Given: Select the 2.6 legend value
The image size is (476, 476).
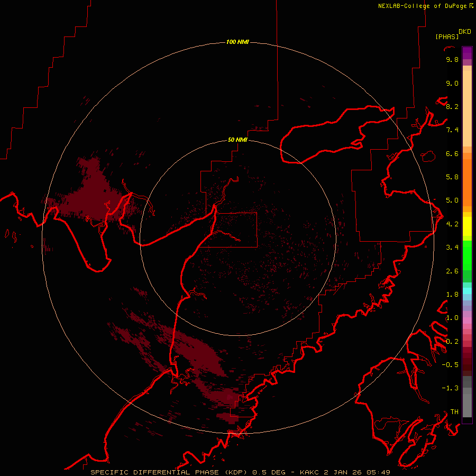Looking at the screenshot, I should pos(452,271).
